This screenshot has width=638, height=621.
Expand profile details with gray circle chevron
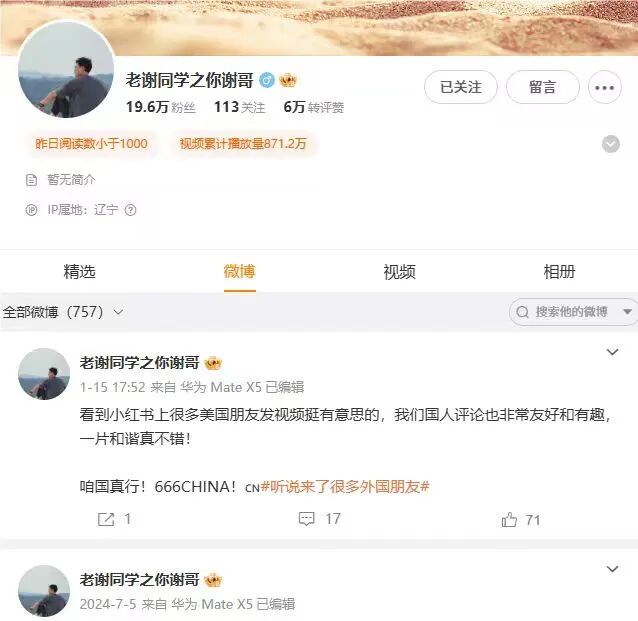(610, 144)
